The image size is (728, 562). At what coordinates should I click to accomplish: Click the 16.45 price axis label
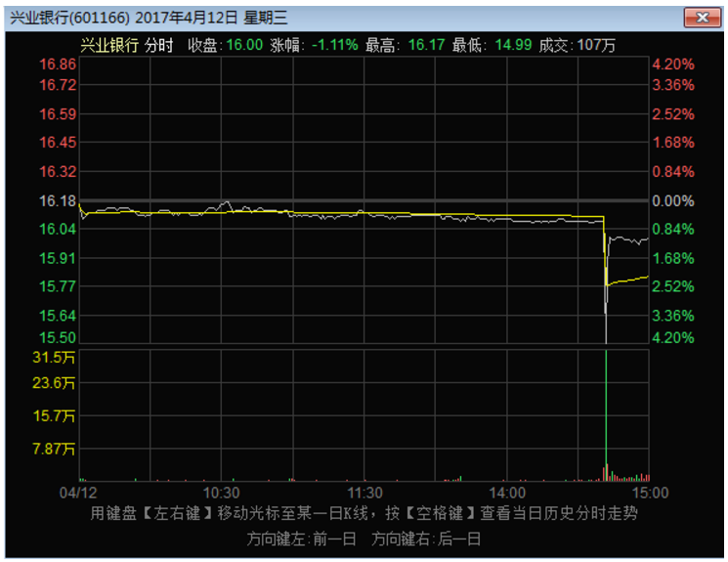(58, 143)
